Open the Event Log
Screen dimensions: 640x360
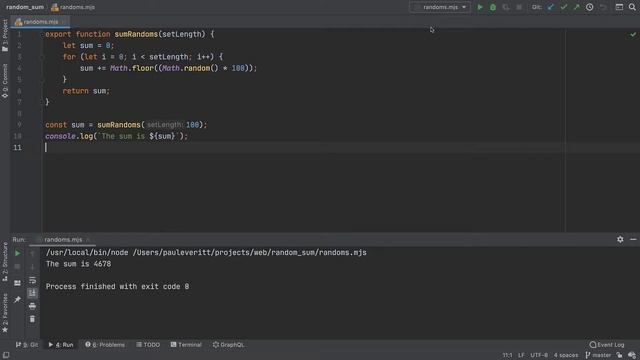[607, 345]
